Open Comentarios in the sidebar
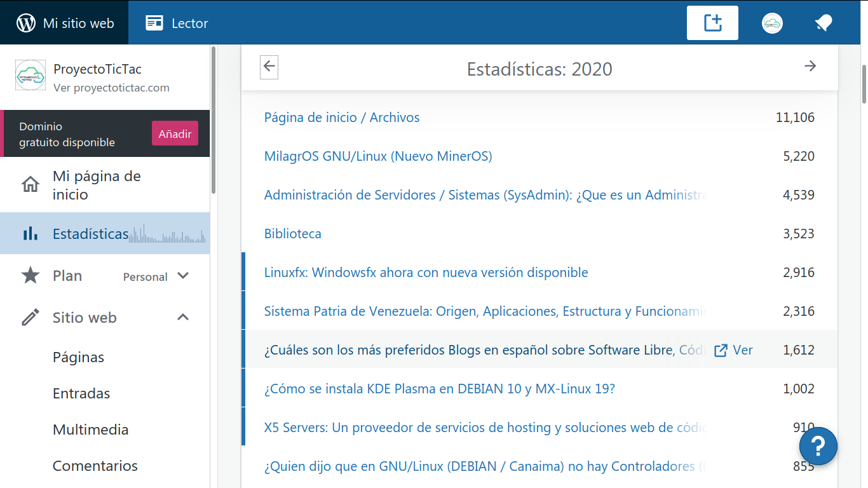 tap(95, 466)
